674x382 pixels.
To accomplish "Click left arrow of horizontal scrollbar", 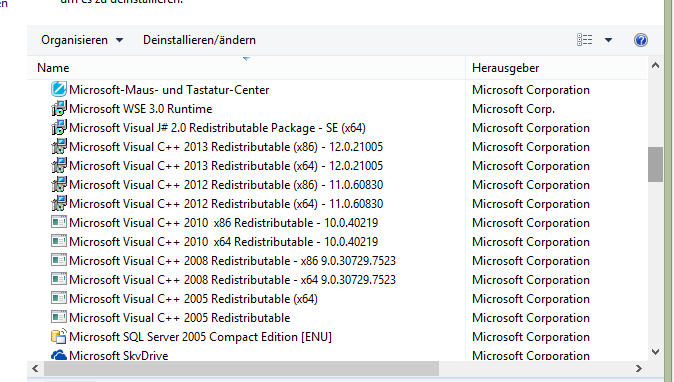I will (x=35, y=368).
